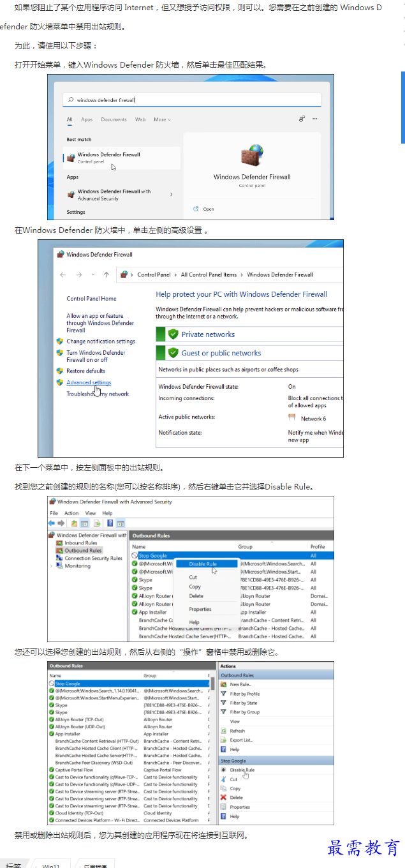Expand the chevron beside Firewall with Advanced Security
The image size is (405, 868).
pyautogui.click(x=171, y=195)
